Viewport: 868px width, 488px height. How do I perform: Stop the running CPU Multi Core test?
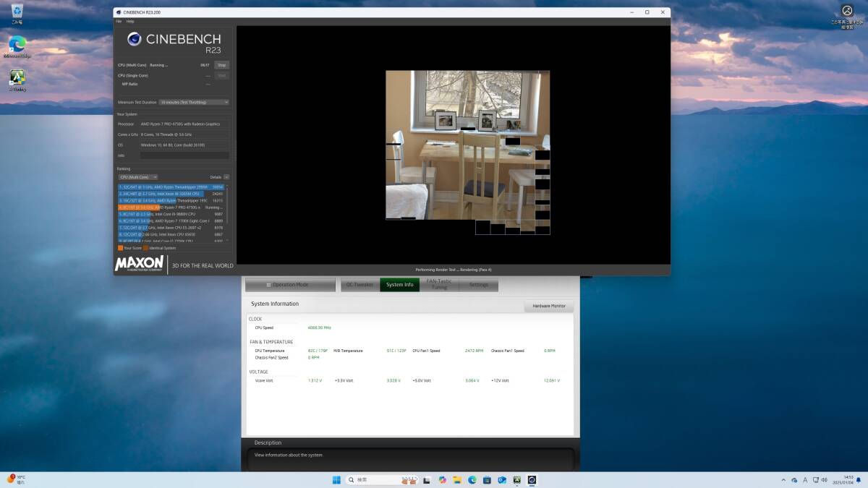222,65
